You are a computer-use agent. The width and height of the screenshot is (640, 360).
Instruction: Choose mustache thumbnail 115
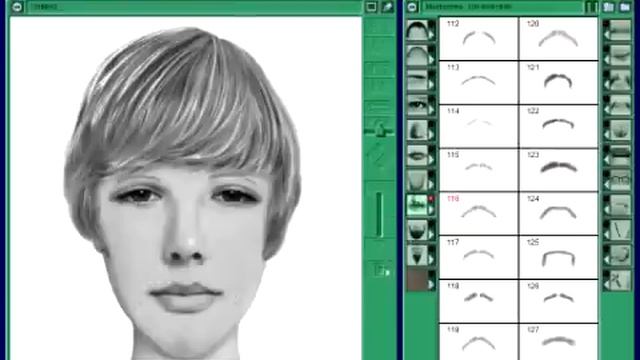pos(478,170)
